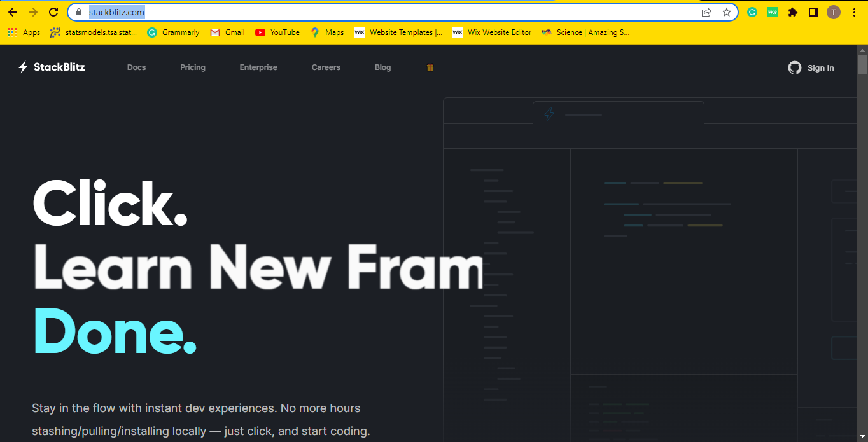The width and height of the screenshot is (868, 442).
Task: View site info via the padlock icon
Action: (x=79, y=12)
